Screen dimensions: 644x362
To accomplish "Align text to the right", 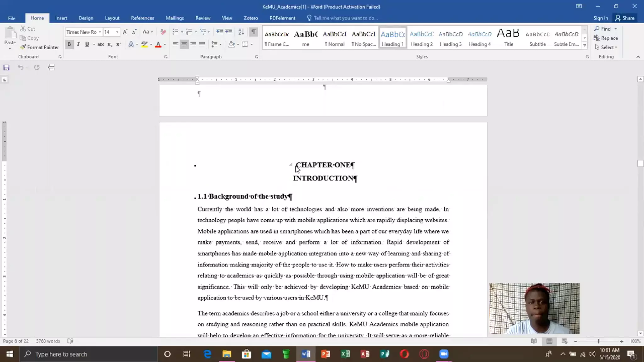I will [193, 44].
